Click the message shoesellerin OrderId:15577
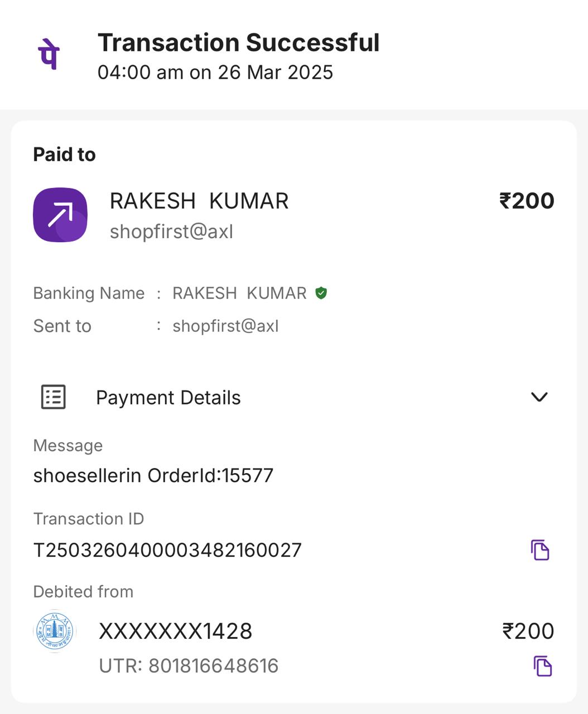Screen dimensions: 588x714 point(153,475)
